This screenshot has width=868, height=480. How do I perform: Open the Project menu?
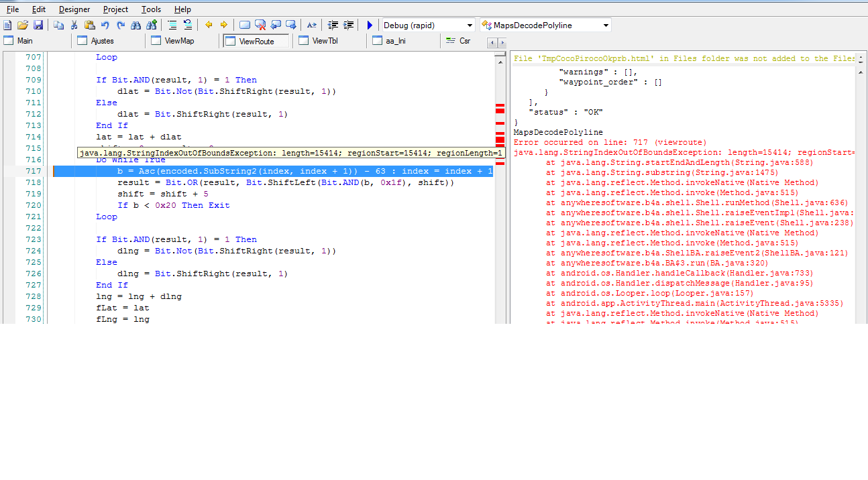[x=116, y=9]
